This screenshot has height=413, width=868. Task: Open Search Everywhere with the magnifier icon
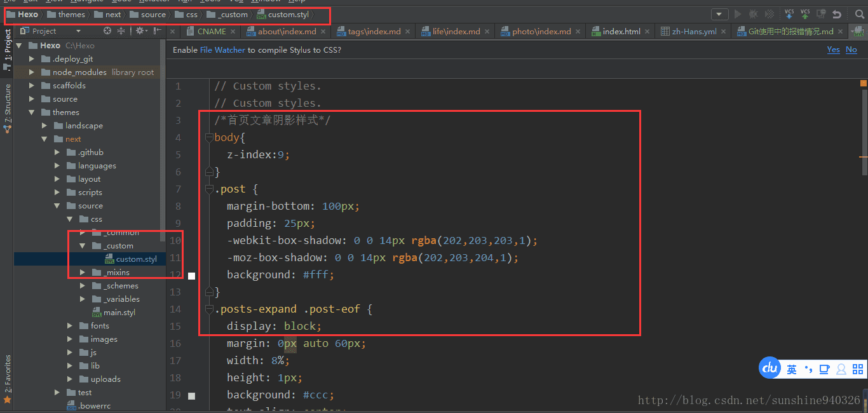click(x=860, y=14)
